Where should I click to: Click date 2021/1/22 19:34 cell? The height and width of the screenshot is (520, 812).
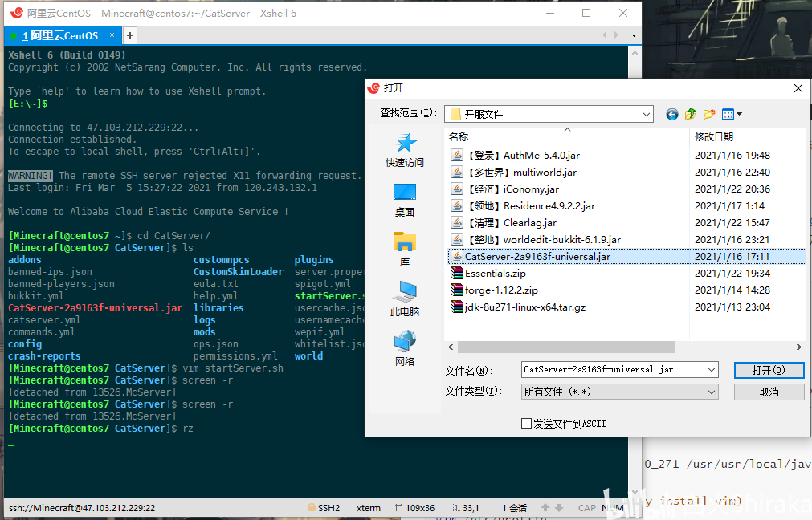tap(732, 273)
